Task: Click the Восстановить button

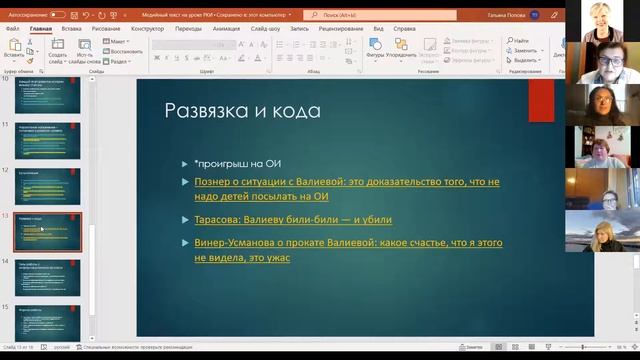Action: pyautogui.click(x=123, y=51)
